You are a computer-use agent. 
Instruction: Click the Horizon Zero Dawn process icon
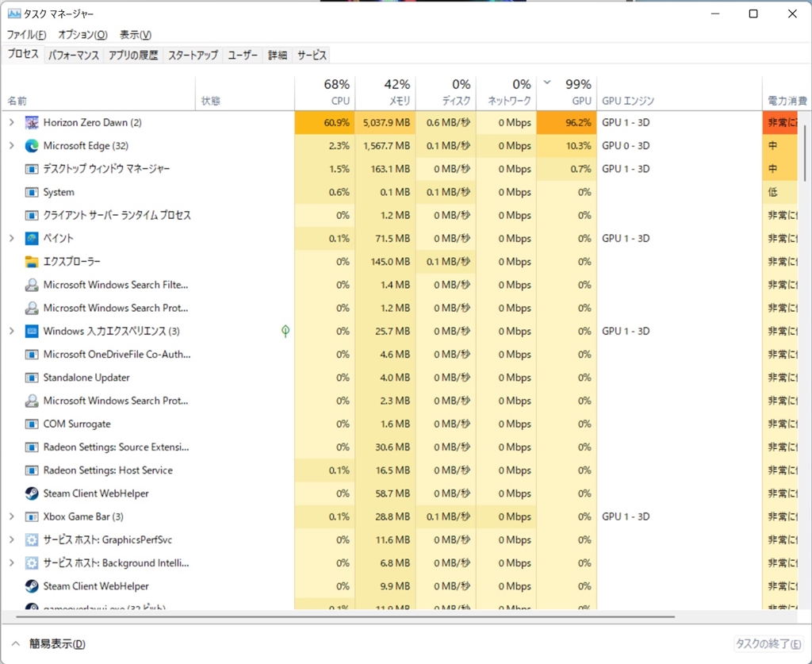point(32,123)
